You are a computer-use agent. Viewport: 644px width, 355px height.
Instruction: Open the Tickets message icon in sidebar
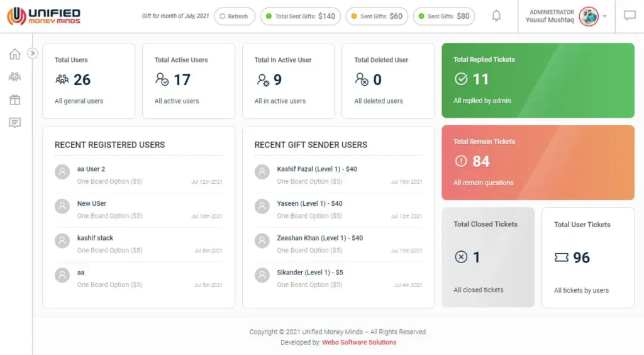click(x=14, y=123)
